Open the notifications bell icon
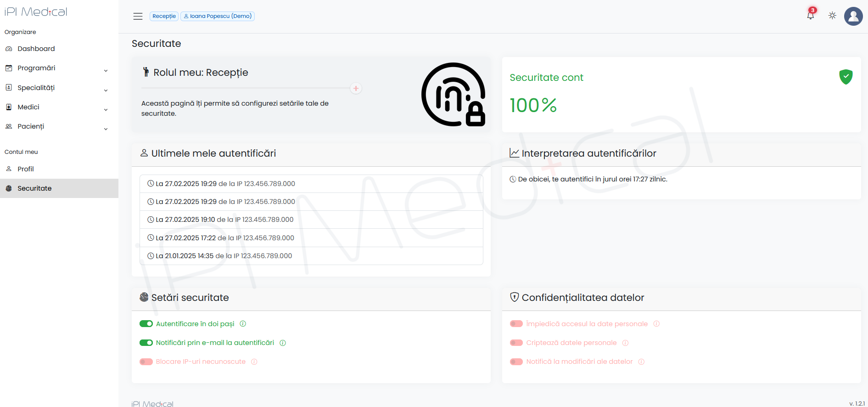The height and width of the screenshot is (407, 868). 810,16
